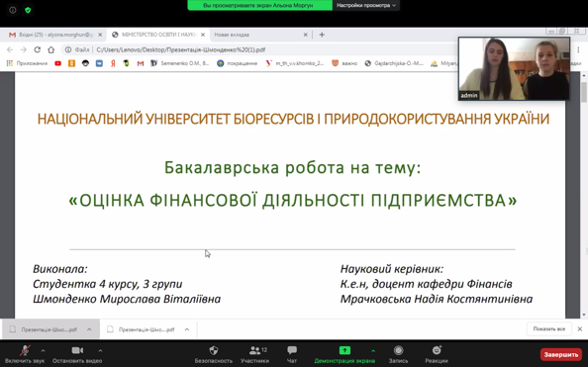Open покращення bookmark

[237, 63]
